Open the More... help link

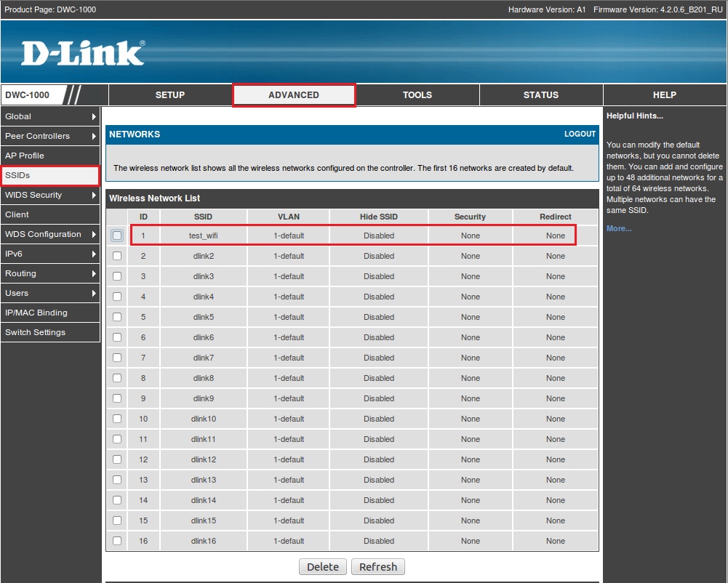619,228
